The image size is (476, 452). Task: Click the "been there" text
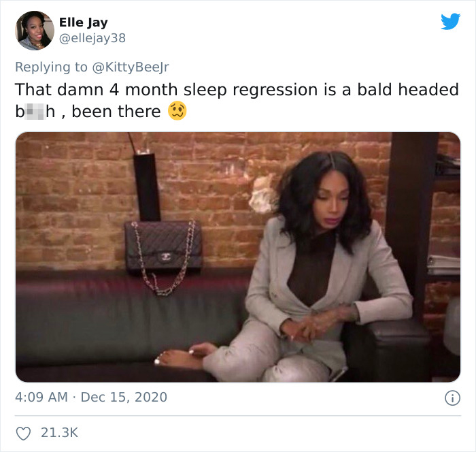pyautogui.click(x=116, y=112)
